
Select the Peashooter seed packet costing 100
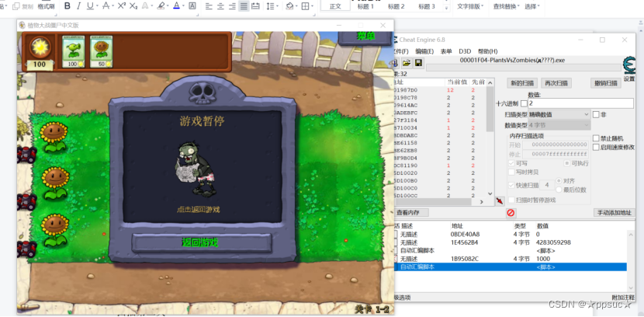click(x=74, y=51)
